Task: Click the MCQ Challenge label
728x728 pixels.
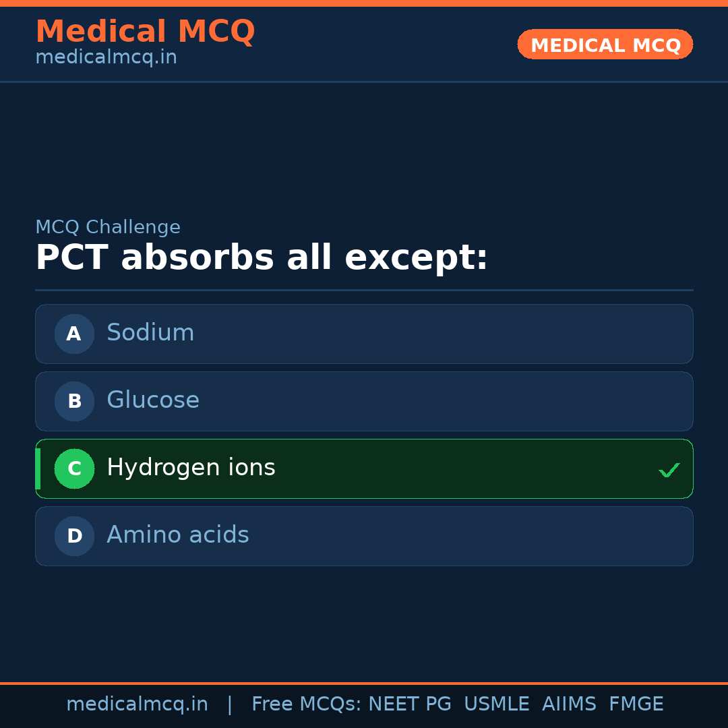Action: 108,227
